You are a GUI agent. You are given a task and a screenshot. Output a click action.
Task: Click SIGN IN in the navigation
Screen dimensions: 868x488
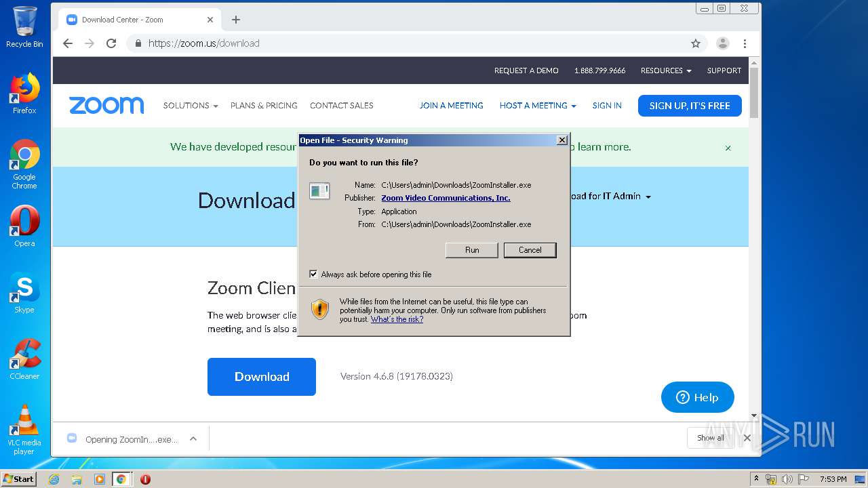coord(607,106)
